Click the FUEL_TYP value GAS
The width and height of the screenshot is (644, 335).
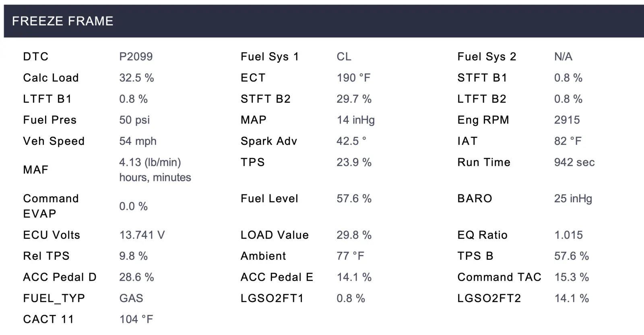point(131,298)
